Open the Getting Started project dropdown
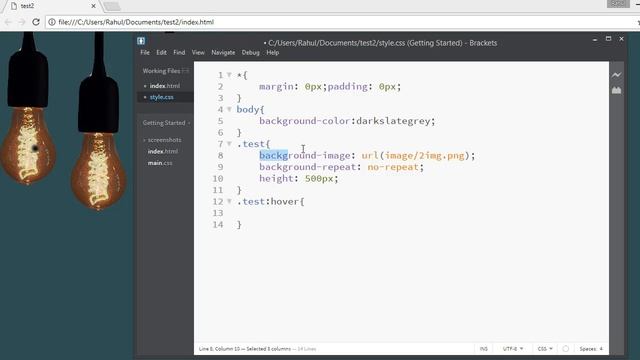 pos(167,123)
